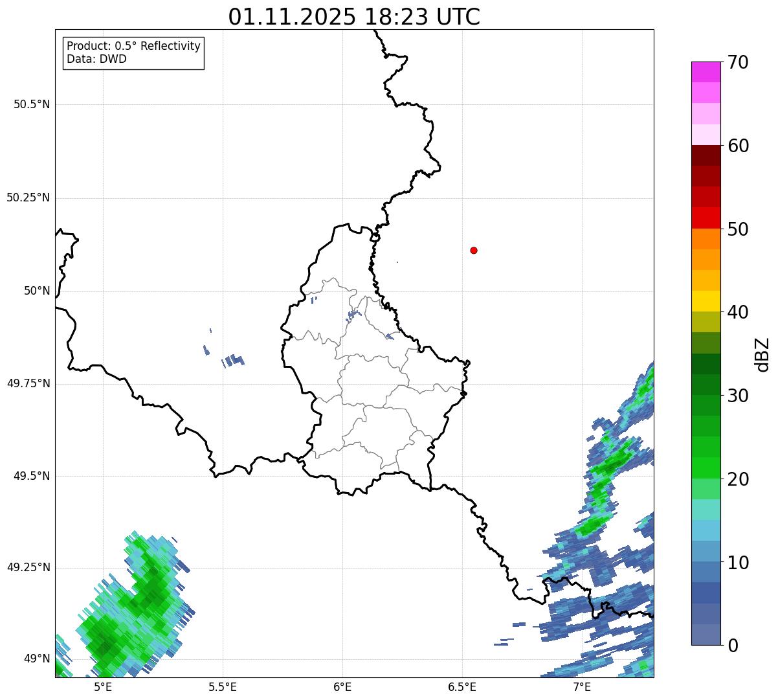This screenshot has height=700, width=778.
Task: Click the colorbar tick label 30
Action: pos(738,396)
